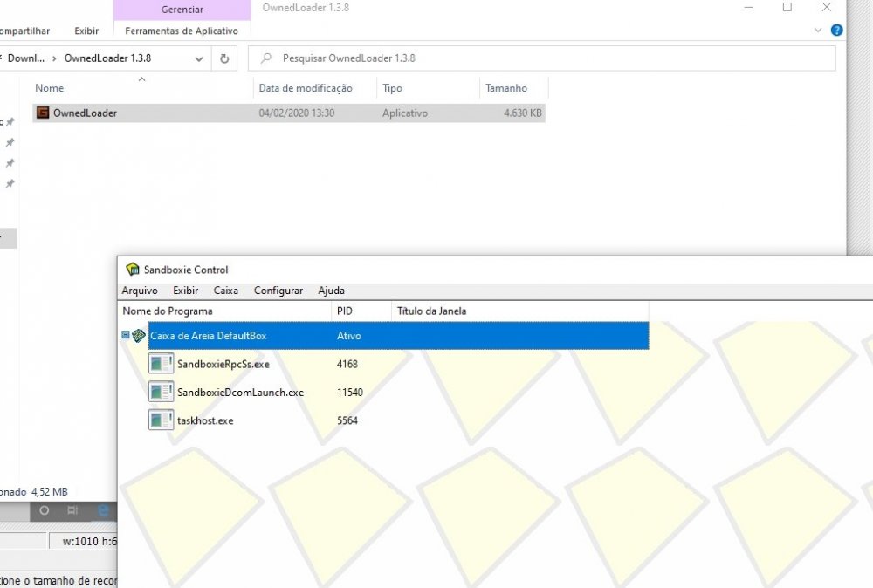The image size is (873, 588).
Task: Select the OwnedLoader application file icon
Action: [43, 113]
